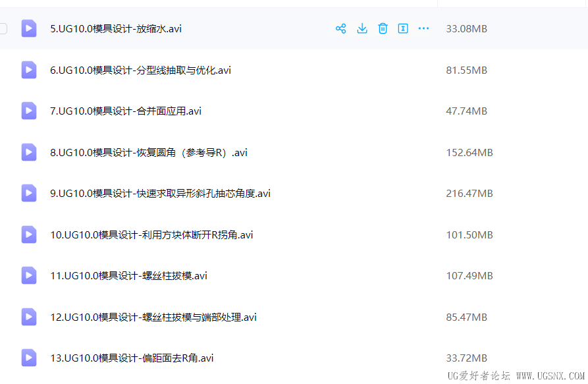This screenshot has width=588, height=384.
Task: Open more options for 放缩水.avi
Action: (423, 28)
